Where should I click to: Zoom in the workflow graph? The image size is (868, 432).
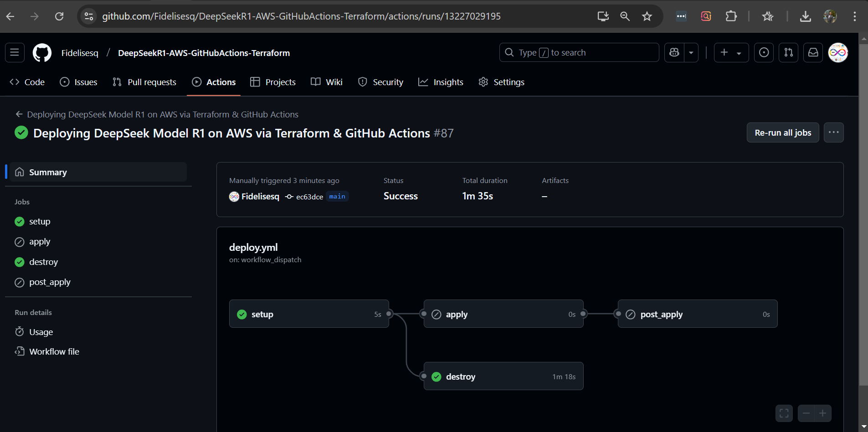pyautogui.click(x=823, y=413)
